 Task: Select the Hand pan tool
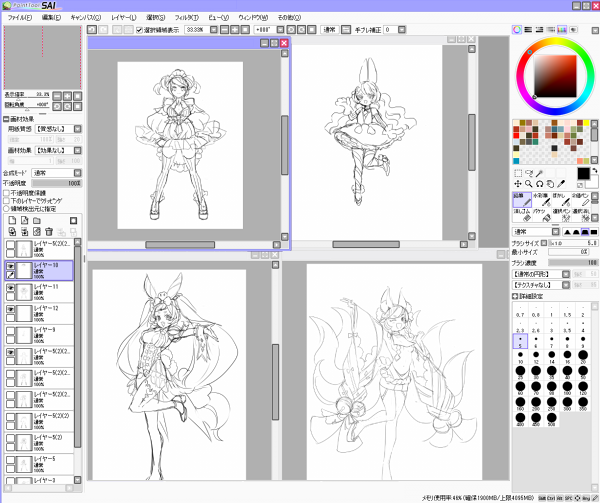tap(550, 184)
